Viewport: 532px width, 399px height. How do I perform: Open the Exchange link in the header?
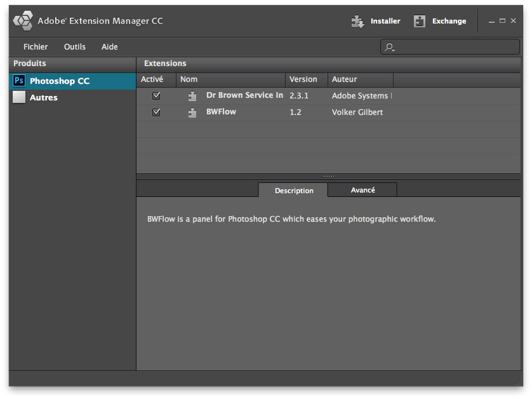(x=449, y=21)
